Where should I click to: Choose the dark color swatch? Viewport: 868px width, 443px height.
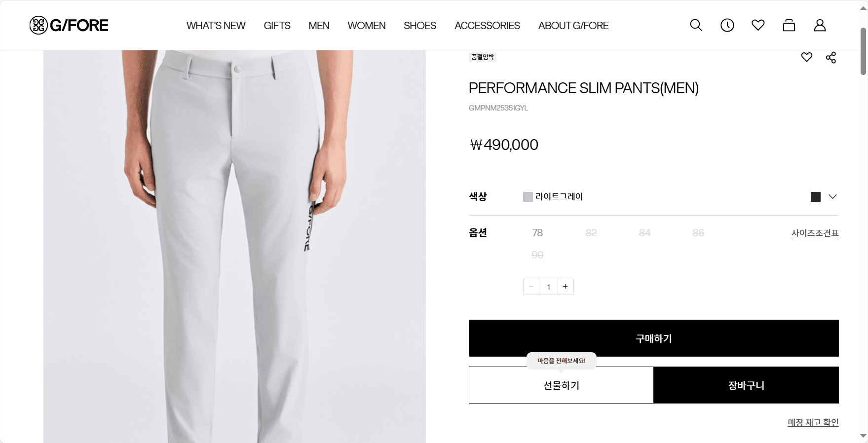click(x=815, y=197)
